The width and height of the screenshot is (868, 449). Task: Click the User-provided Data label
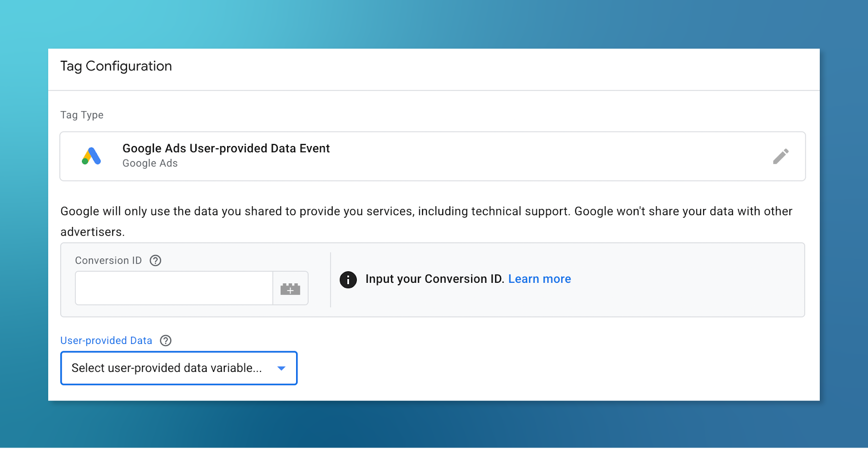coord(106,341)
